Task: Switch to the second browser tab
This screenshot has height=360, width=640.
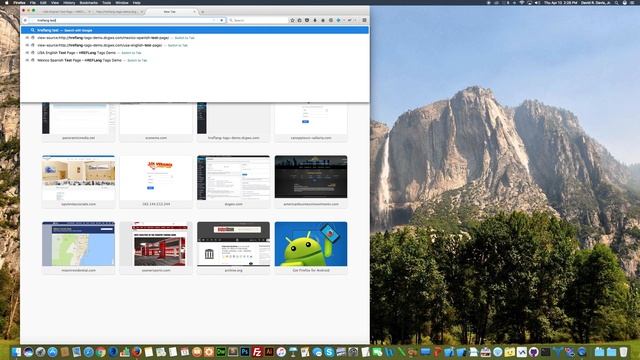Action: (x=118, y=12)
